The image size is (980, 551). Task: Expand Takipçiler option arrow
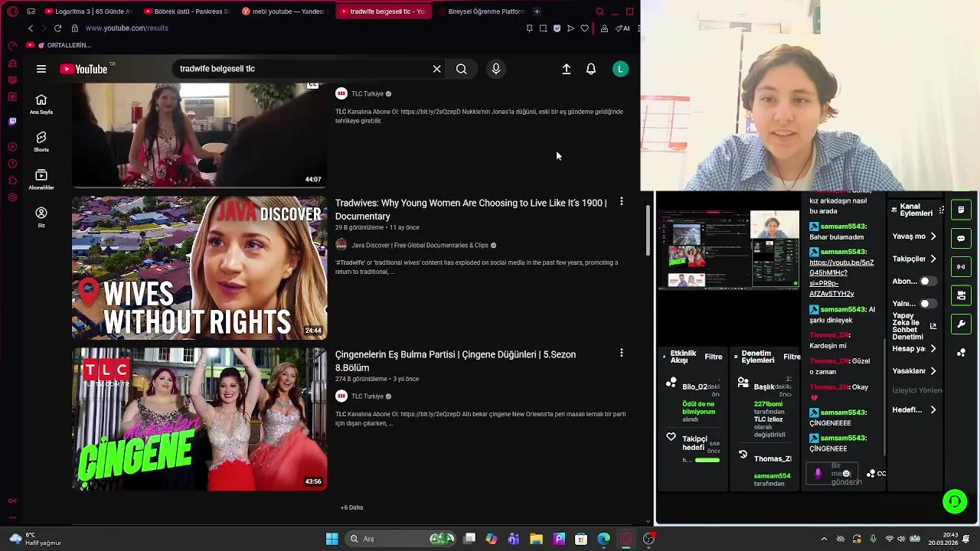(x=933, y=259)
